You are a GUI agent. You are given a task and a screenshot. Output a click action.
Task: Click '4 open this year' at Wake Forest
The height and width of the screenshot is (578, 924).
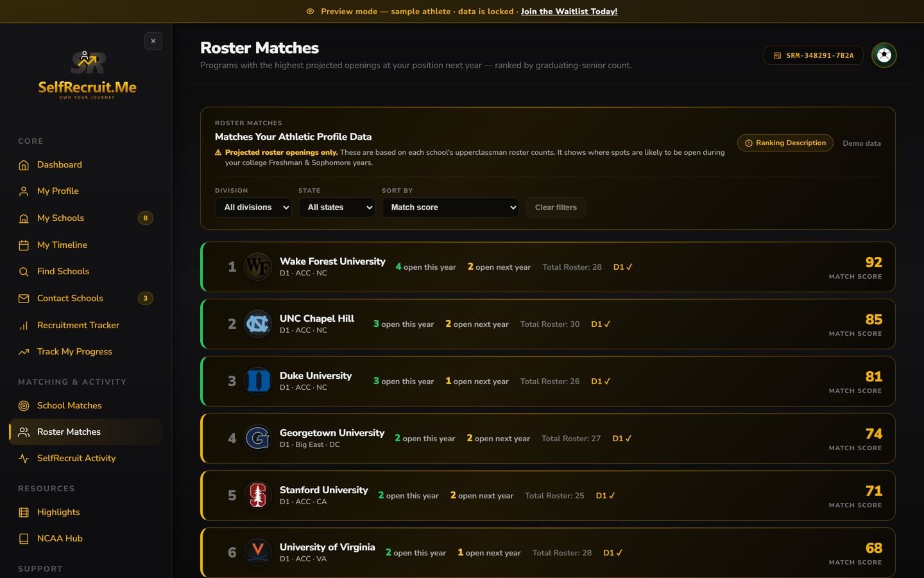click(426, 267)
